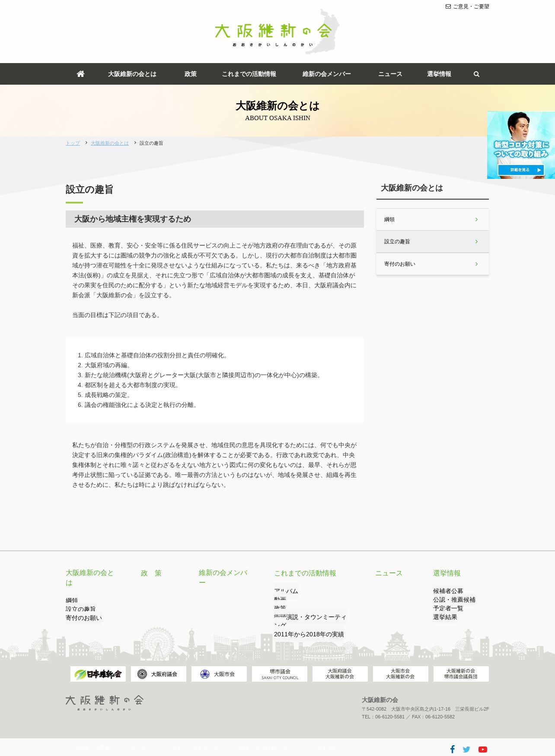Open the YouTube icon in footer
This screenshot has width=555, height=756.
coord(483,750)
